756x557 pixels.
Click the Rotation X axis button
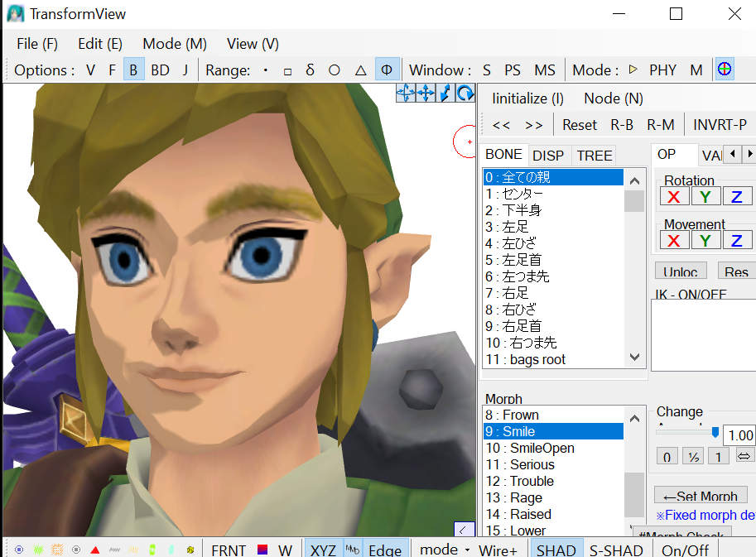point(674,197)
